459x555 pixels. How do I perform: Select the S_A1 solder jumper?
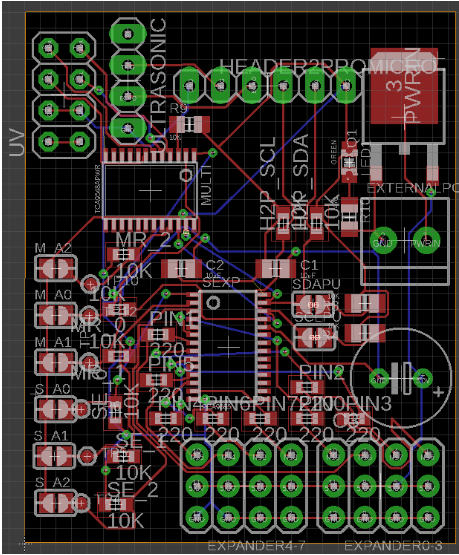click(54, 456)
